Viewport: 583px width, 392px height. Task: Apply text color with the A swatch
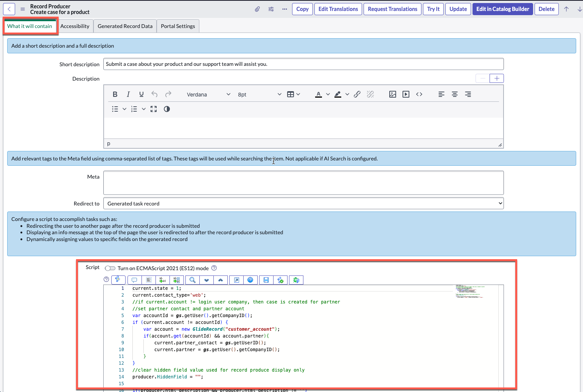[x=319, y=94]
